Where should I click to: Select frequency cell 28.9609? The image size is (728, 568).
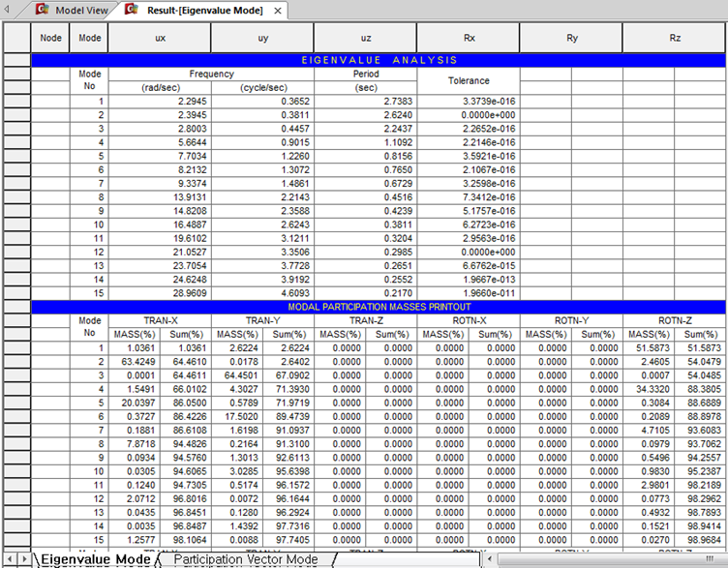(160, 293)
